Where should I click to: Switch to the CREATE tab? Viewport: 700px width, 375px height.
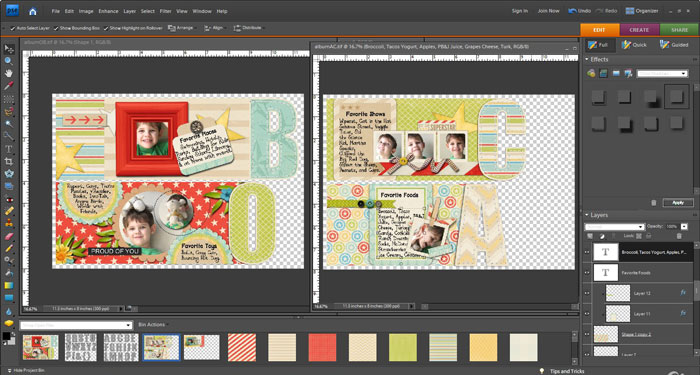point(639,30)
